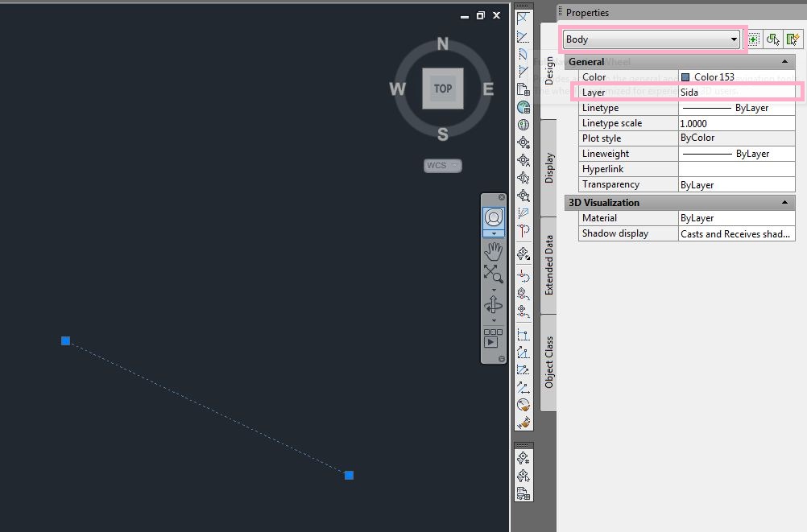Collapse the General properties section

[784, 61]
